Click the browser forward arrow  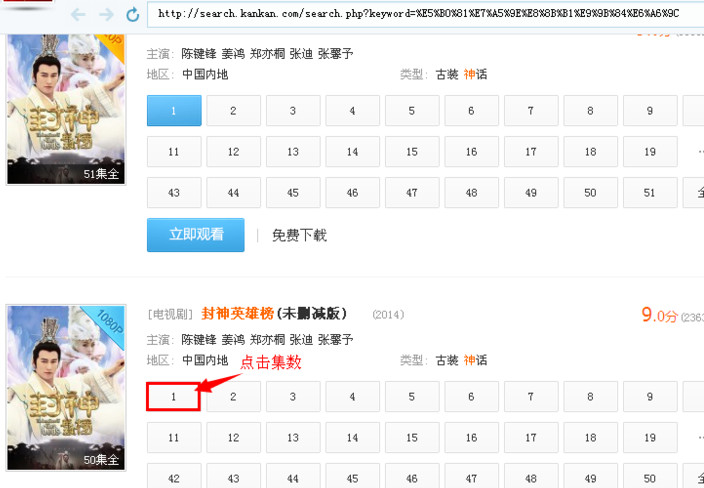pos(106,15)
